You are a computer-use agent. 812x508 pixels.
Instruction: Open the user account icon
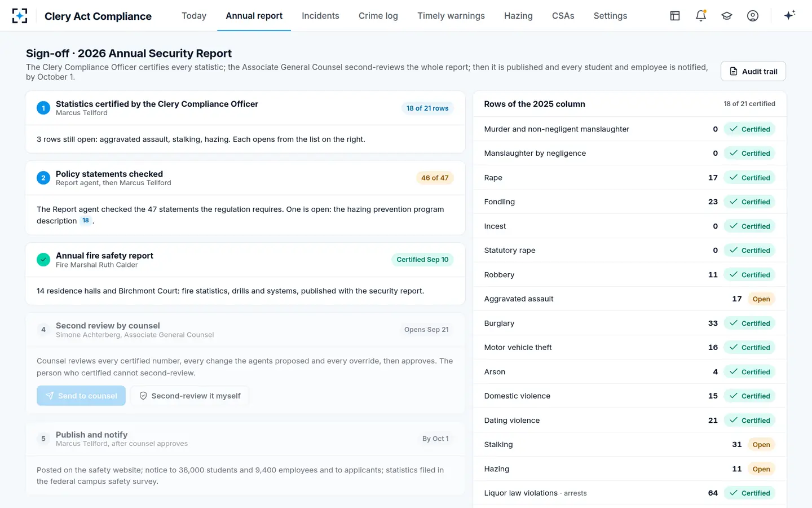tap(753, 16)
